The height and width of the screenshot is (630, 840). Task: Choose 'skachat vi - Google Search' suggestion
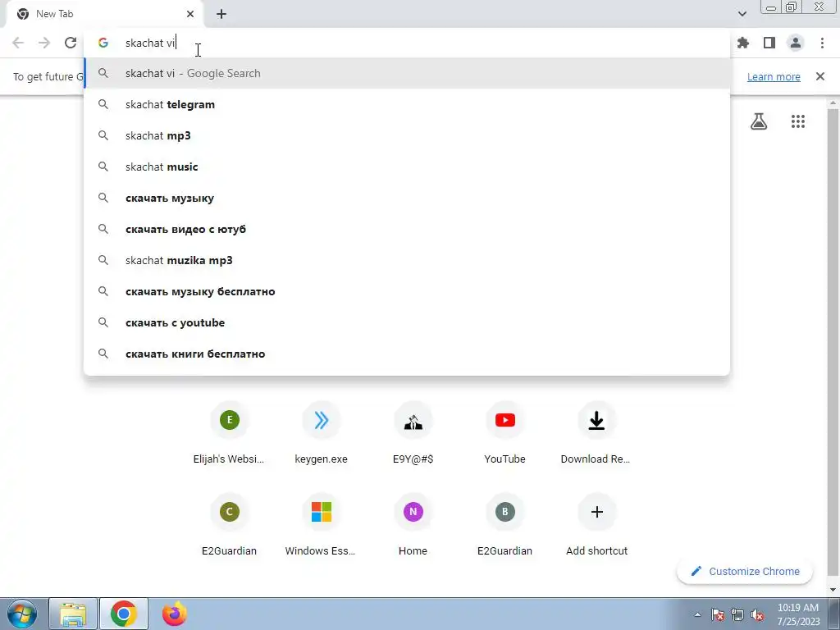tap(407, 73)
